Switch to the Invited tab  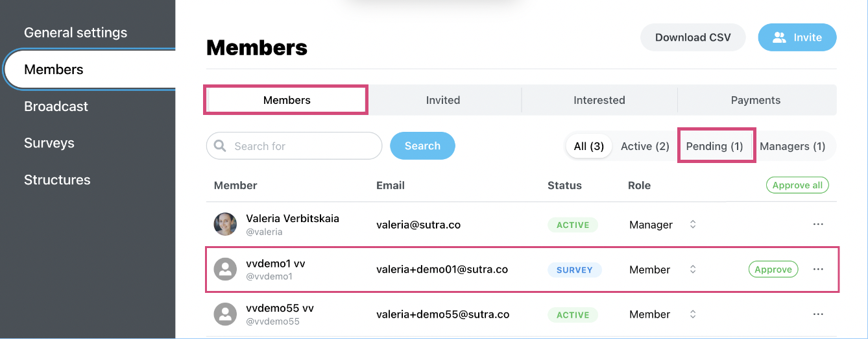click(443, 100)
